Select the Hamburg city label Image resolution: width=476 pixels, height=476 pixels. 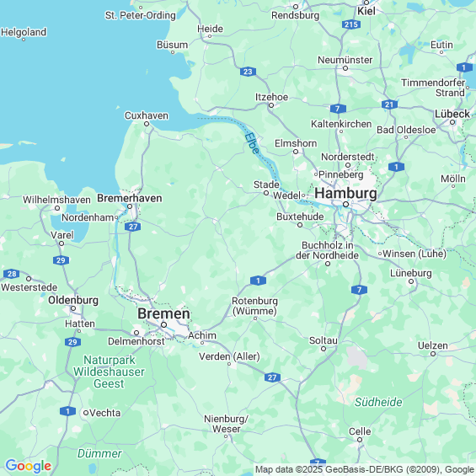pos(345,194)
